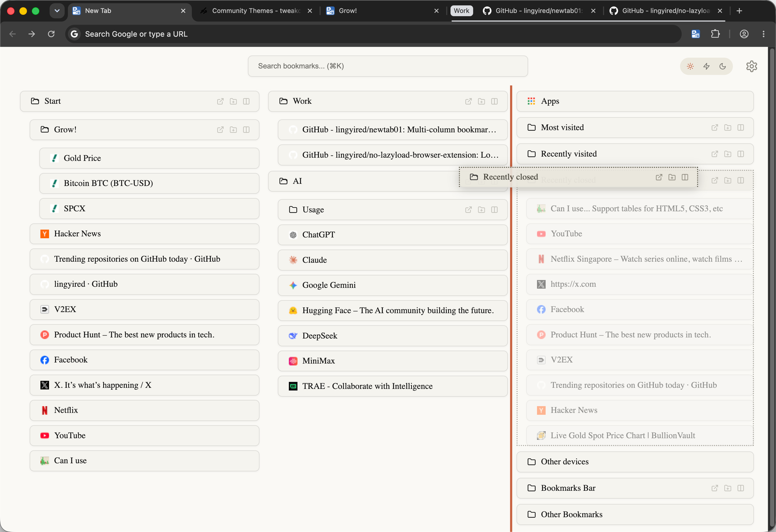This screenshot has width=776, height=532.
Task: Switch to GitHub lingyired/no-lazyload tab
Action: 666,11
